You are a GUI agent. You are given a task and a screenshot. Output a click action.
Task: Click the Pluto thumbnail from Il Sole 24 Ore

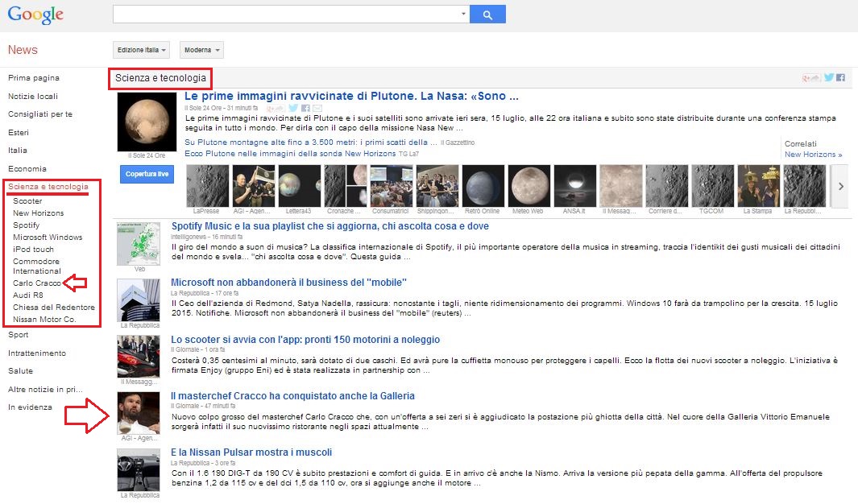pyautogui.click(x=147, y=122)
